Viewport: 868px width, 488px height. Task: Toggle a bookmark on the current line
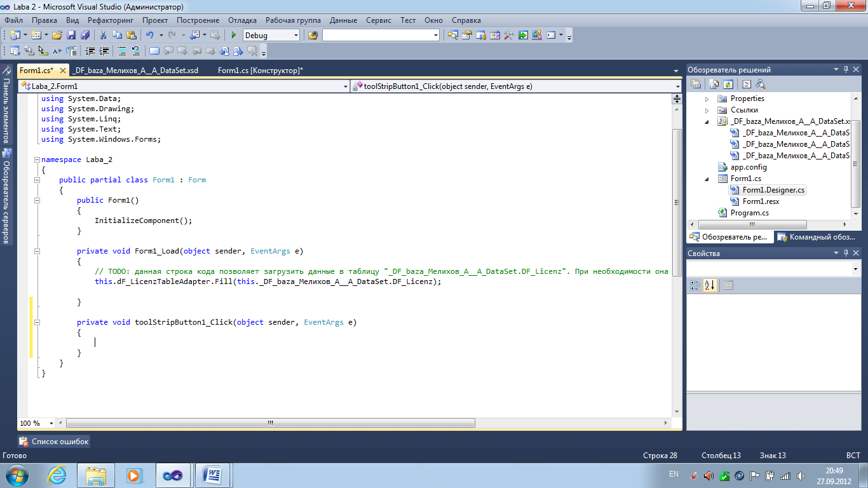pyautogui.click(x=154, y=51)
